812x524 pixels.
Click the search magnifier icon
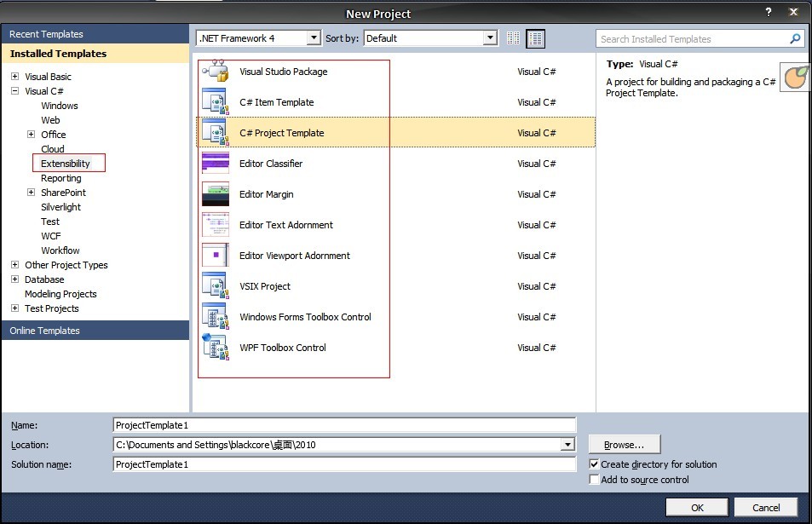795,39
